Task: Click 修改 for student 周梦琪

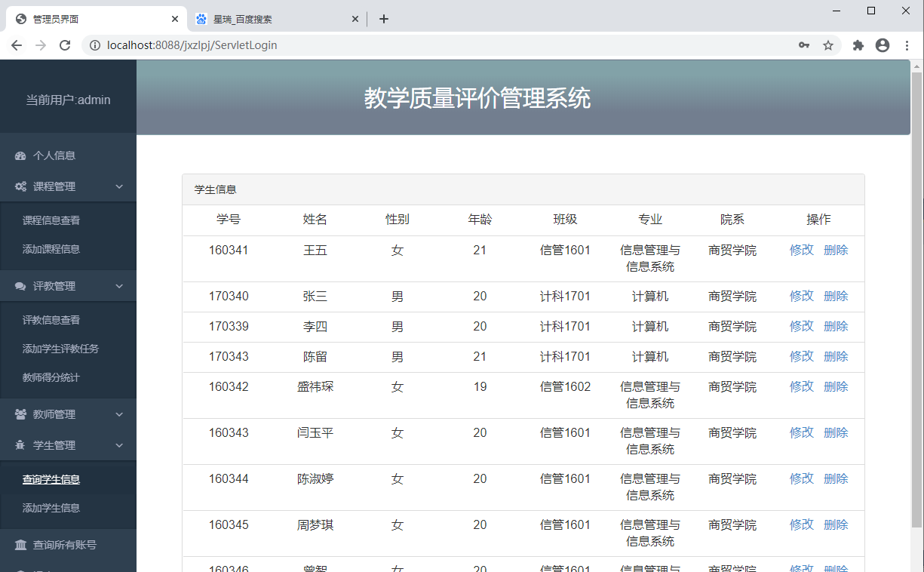Action: click(802, 524)
